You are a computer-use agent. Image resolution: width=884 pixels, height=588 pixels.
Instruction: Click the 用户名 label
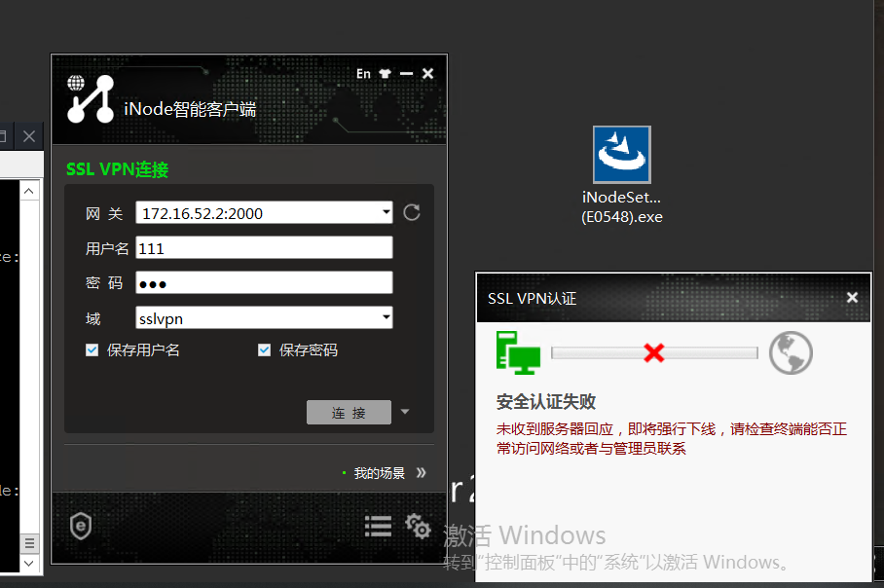click(x=107, y=248)
